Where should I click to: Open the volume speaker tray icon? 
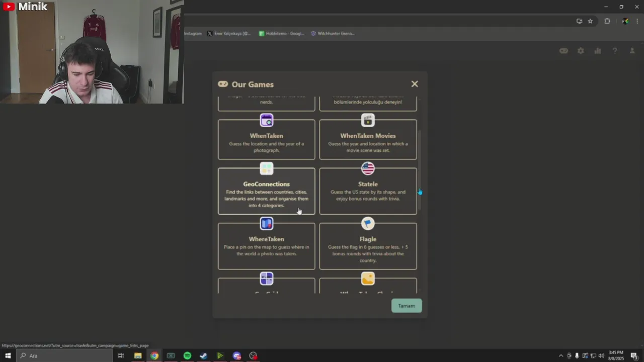[601, 356]
